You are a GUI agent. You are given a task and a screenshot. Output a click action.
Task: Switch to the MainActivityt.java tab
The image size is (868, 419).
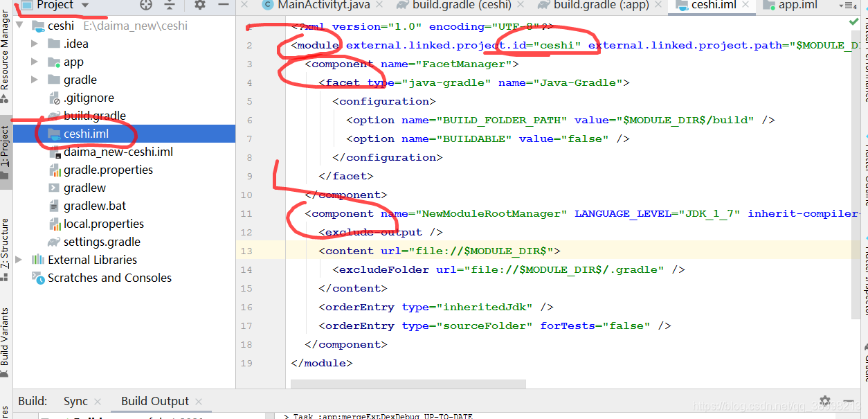323,5
